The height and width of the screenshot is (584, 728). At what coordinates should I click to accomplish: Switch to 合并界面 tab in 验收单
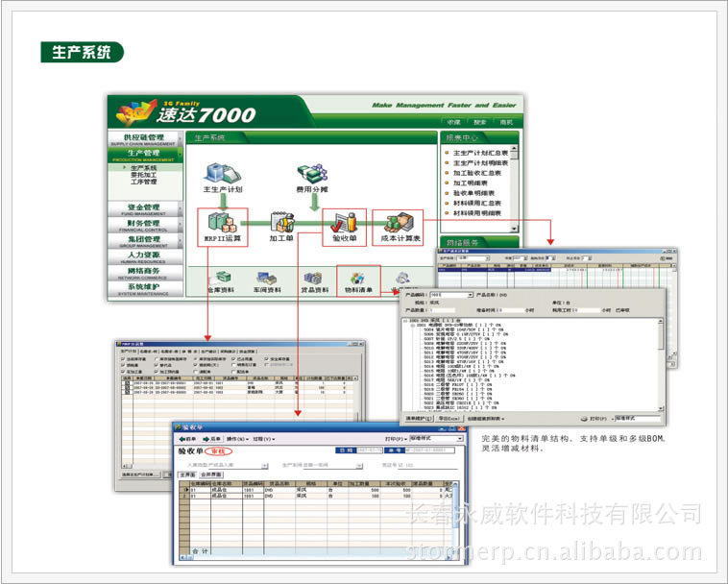[211, 474]
